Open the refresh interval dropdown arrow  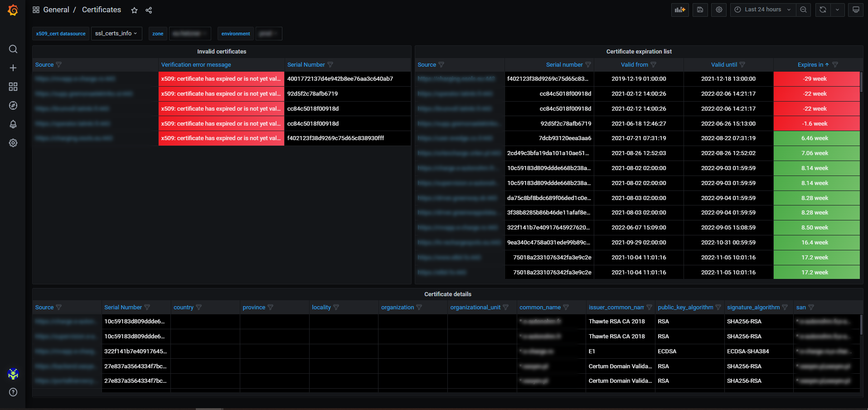tap(837, 10)
